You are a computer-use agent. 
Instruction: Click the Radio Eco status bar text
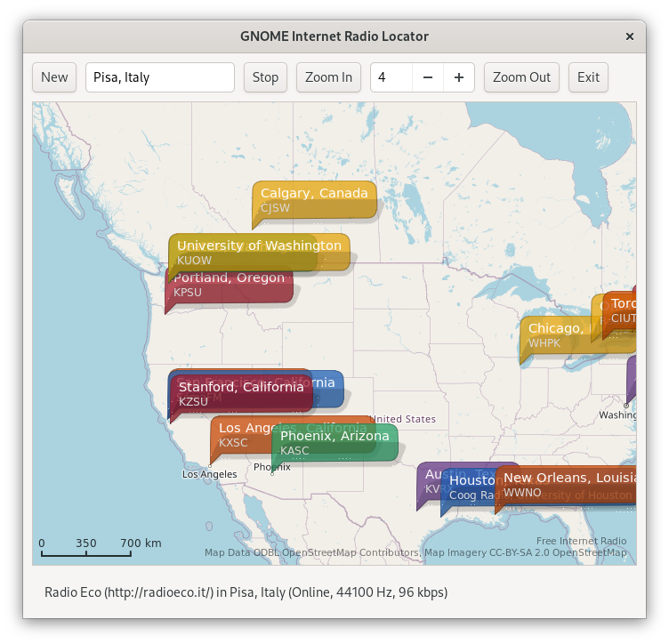(x=246, y=592)
